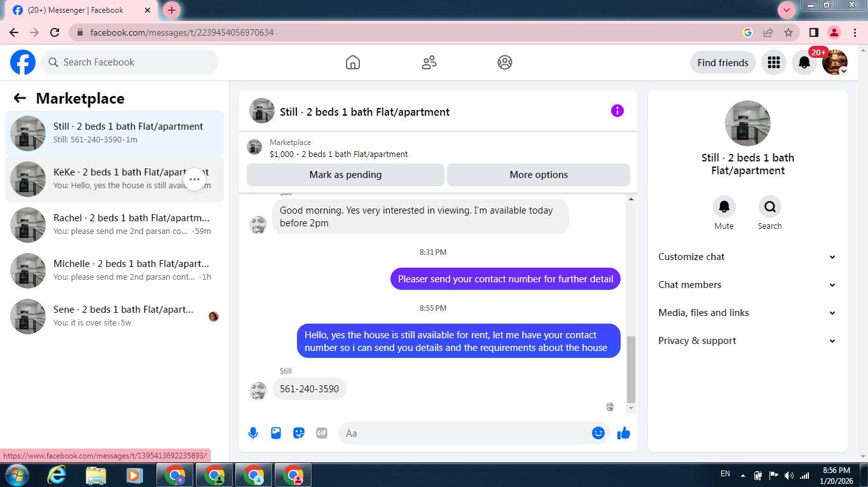Screen dimensions: 868x487
Task: Click the taskbar clock showing 8:56 PM
Action: pyautogui.click(x=836, y=475)
